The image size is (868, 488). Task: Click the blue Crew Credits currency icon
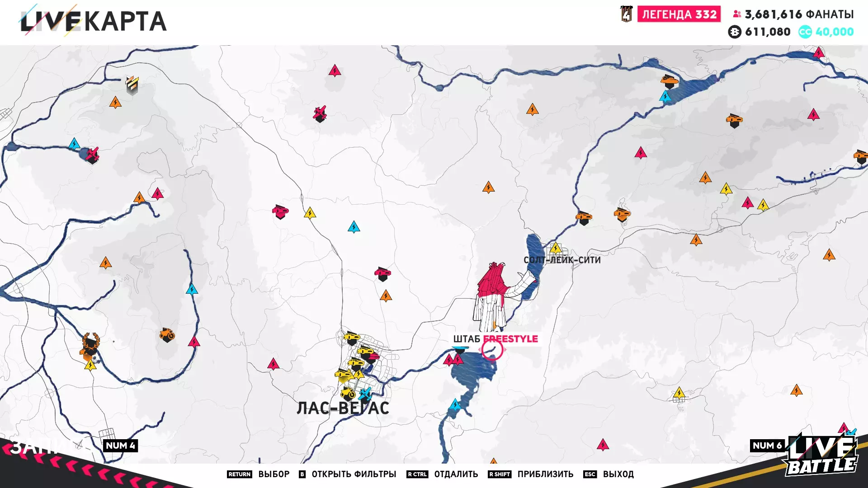[x=805, y=32]
